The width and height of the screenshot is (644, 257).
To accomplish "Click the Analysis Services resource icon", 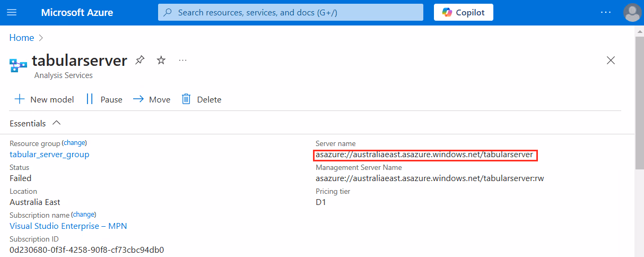I will (18, 65).
